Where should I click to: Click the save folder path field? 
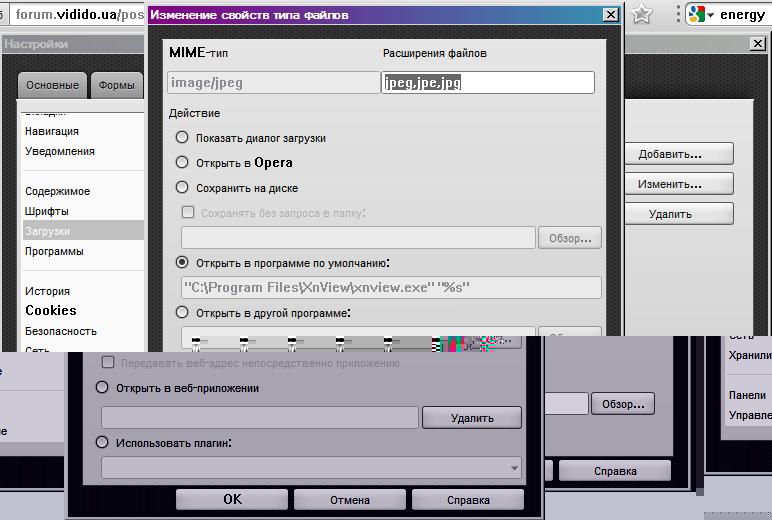pos(358,238)
